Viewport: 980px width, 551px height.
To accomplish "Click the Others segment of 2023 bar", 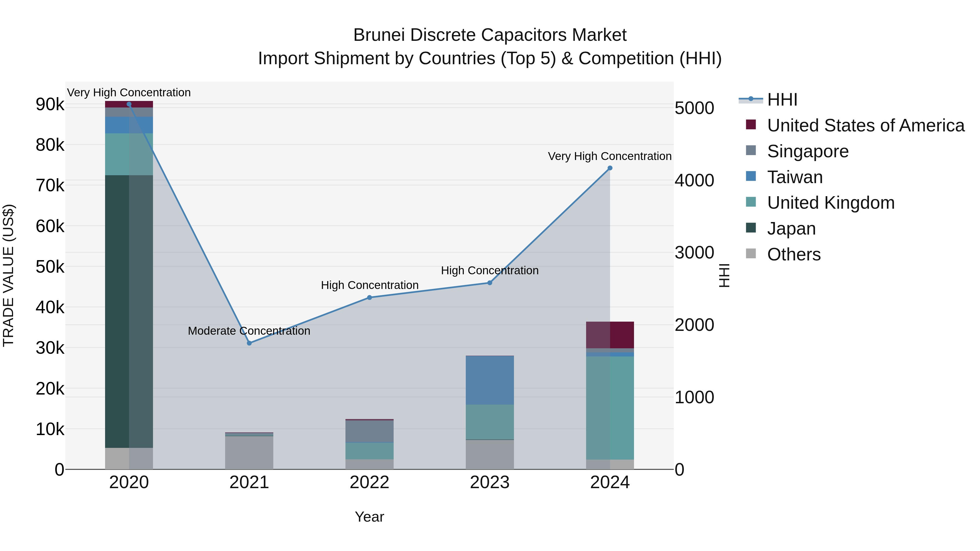I will (x=490, y=454).
